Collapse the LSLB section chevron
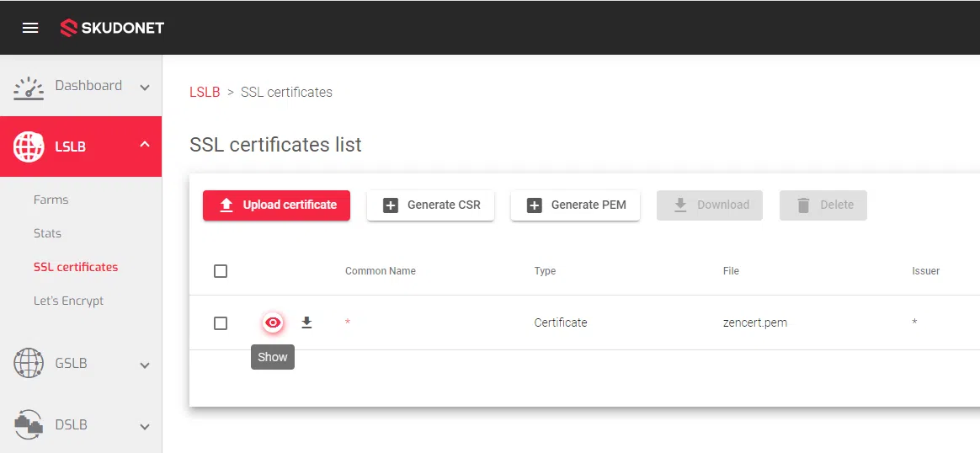The image size is (980, 453). (x=145, y=146)
